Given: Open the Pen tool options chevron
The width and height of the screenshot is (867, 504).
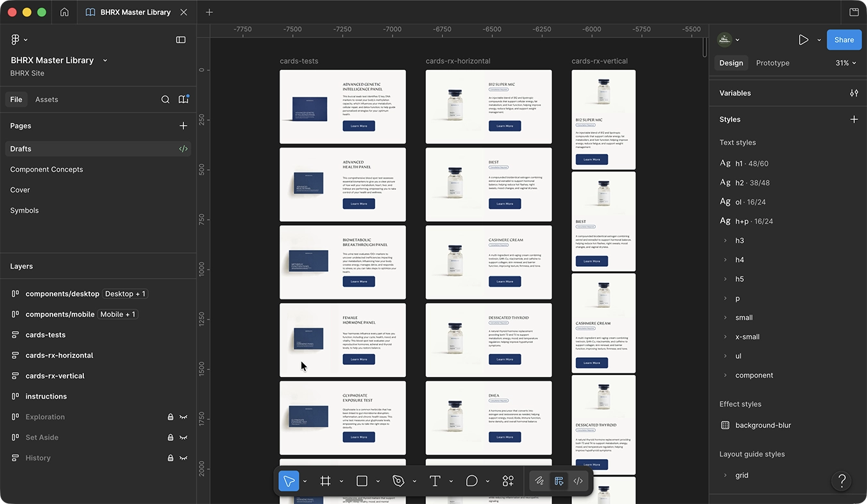Looking at the screenshot, I should (414, 481).
